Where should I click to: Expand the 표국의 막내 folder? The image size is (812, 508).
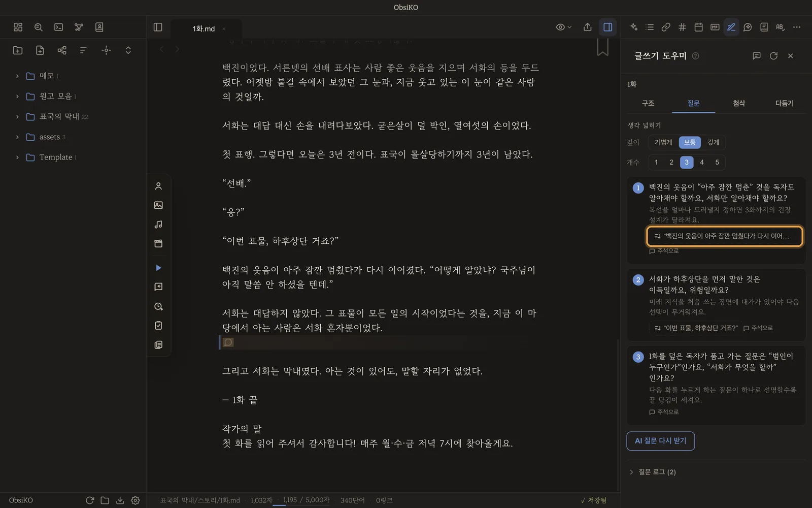point(17,117)
